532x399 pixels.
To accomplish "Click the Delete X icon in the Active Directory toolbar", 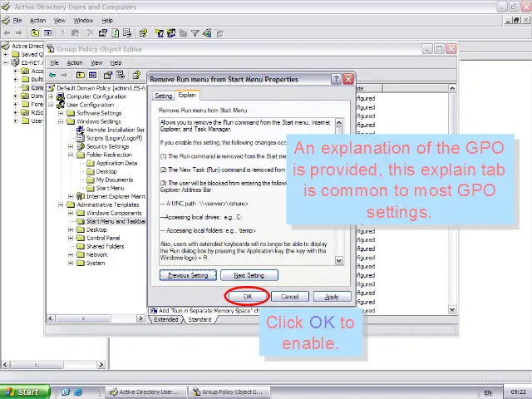I will tap(90, 33).
